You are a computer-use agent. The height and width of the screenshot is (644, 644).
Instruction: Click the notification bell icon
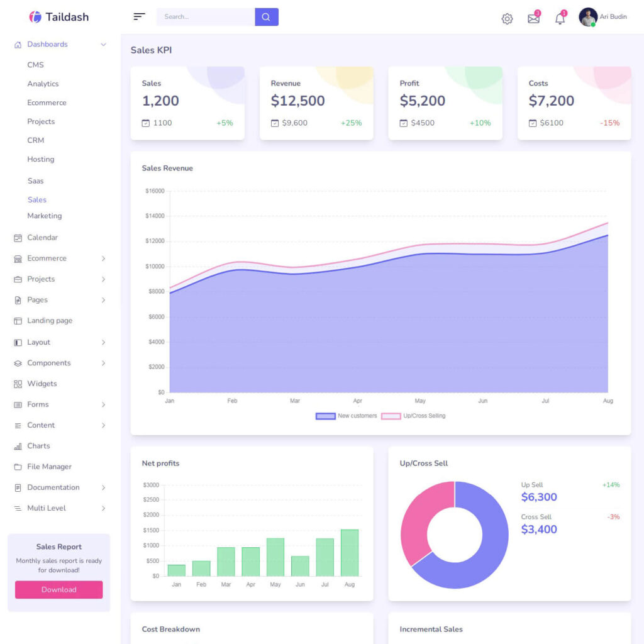[559, 18]
